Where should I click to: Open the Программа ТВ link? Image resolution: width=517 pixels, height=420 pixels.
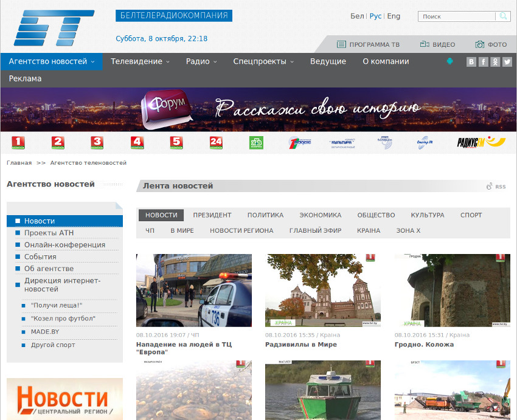[369, 44]
